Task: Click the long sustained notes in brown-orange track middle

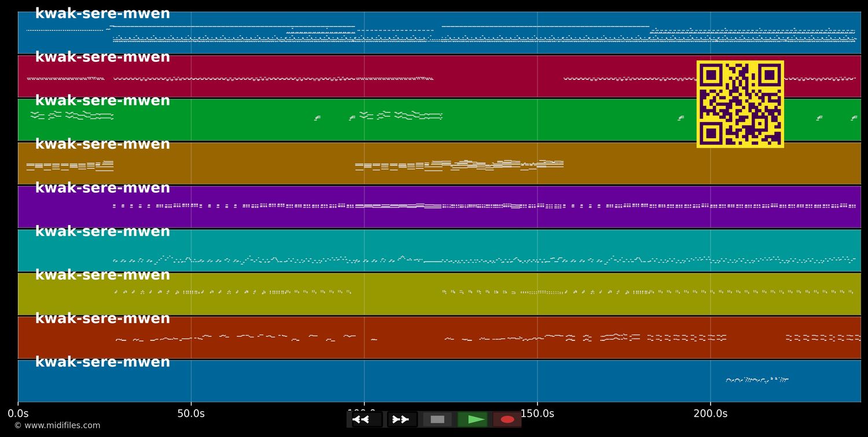Action: coord(459,166)
